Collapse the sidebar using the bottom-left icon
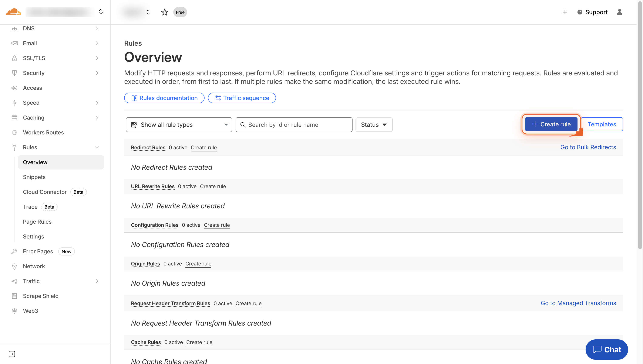 (12, 354)
